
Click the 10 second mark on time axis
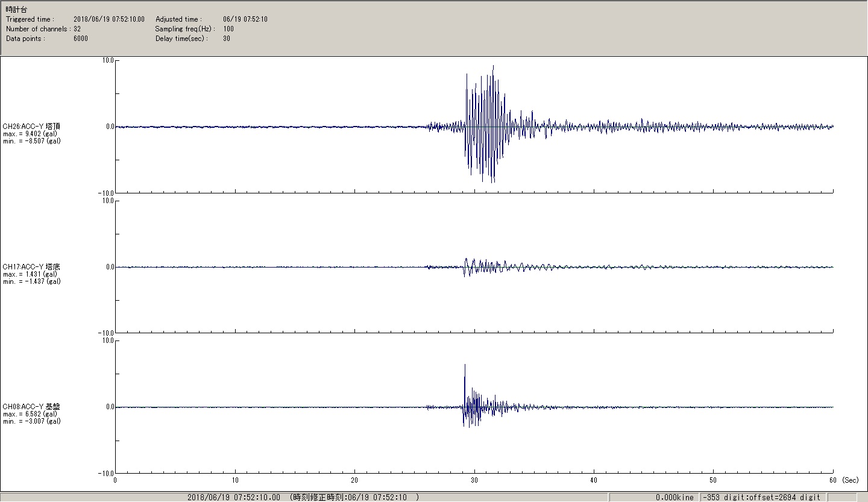pyautogui.click(x=234, y=480)
